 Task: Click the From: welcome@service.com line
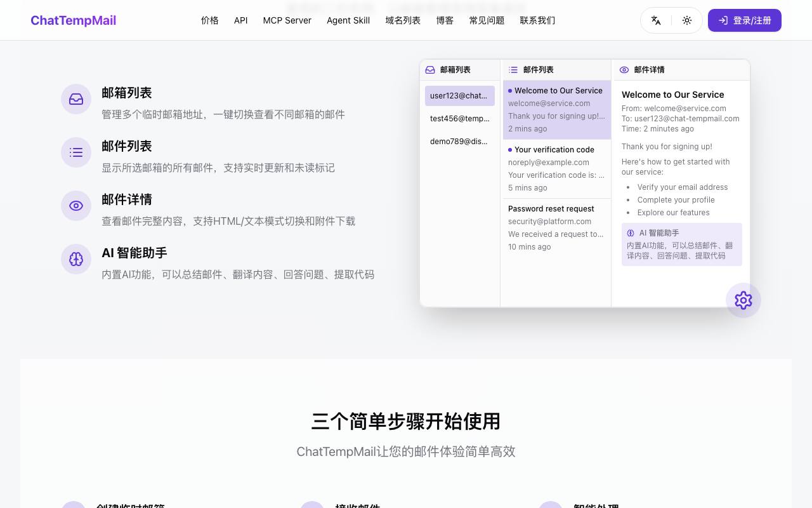coord(674,109)
